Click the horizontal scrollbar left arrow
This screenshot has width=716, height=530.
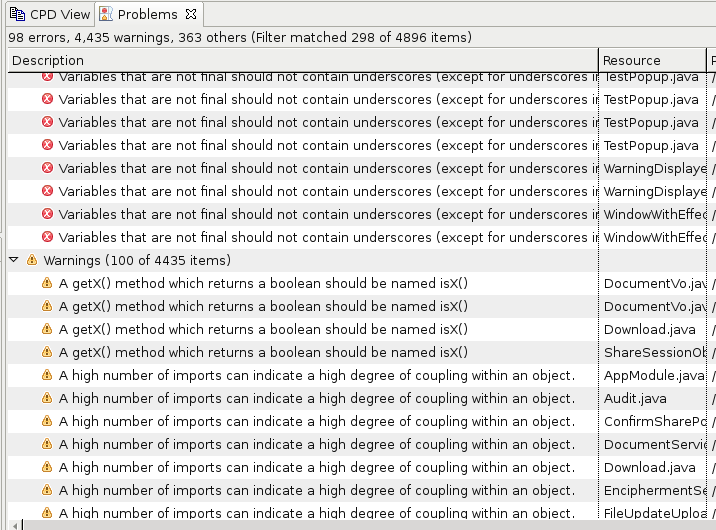tap(15, 525)
